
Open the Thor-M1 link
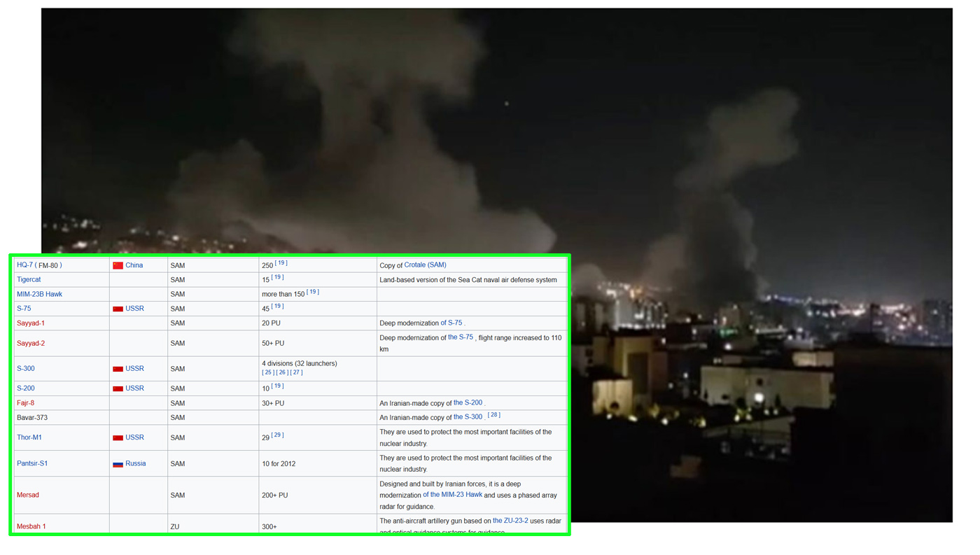[x=29, y=437]
